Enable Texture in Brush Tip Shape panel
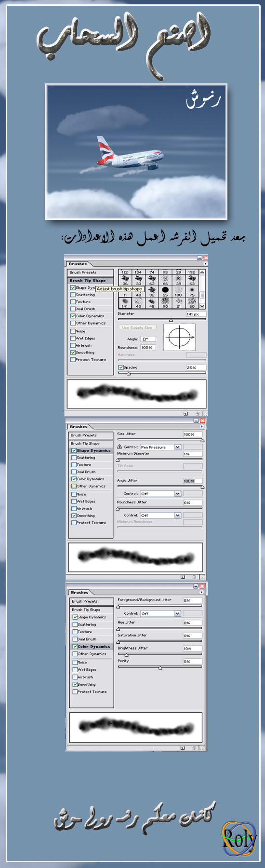This screenshot has height=868, width=265. 73,302
